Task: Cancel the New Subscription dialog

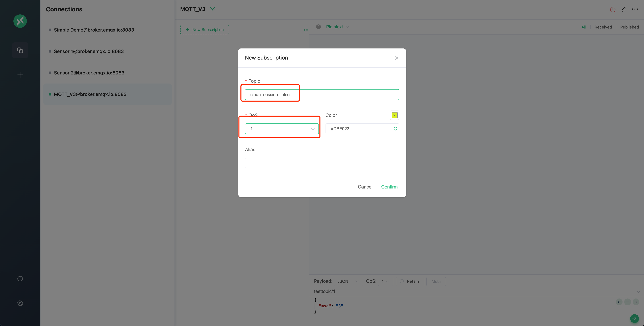Action: point(365,187)
